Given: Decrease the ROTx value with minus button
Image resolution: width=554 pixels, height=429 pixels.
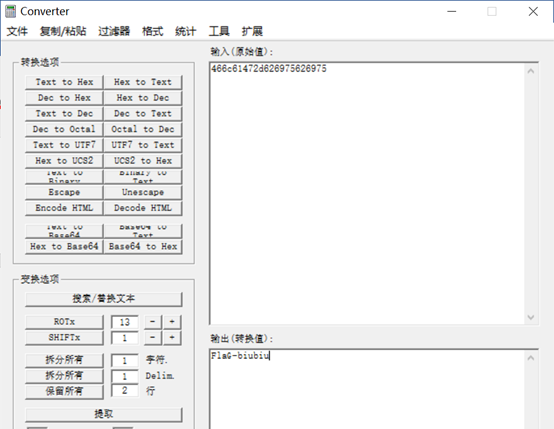Looking at the screenshot, I should point(153,322).
